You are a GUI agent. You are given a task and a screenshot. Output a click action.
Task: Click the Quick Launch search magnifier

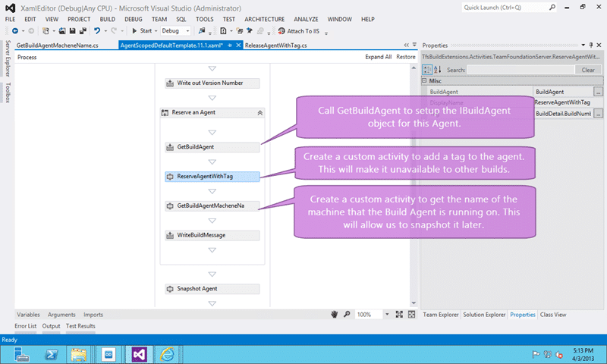click(x=552, y=8)
